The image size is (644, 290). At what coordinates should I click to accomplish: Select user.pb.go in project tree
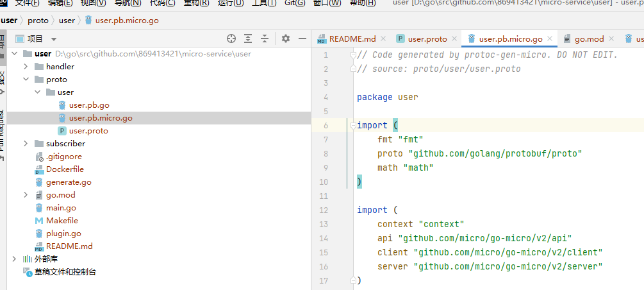(x=89, y=105)
